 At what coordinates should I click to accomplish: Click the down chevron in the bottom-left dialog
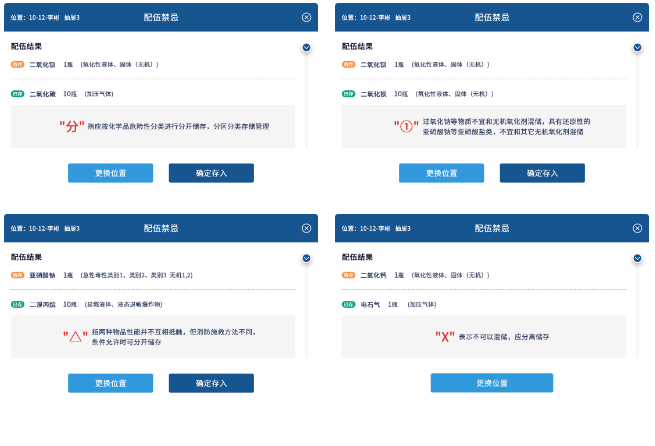point(306,257)
